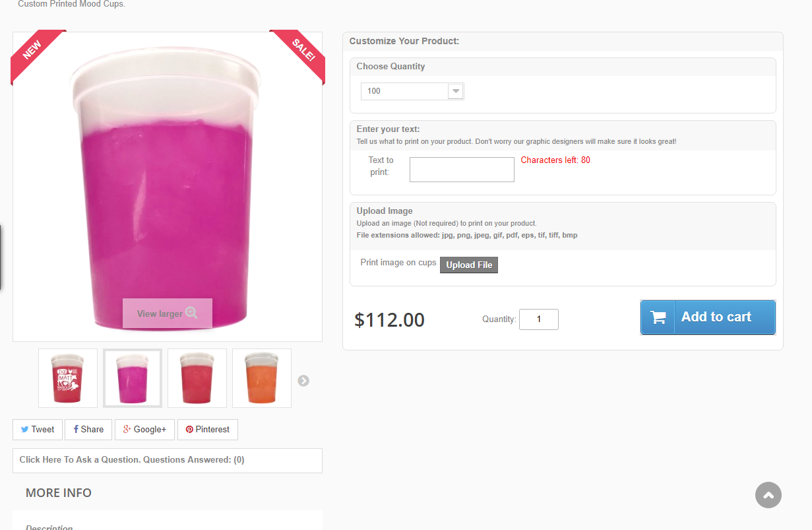Select the printed red cup thumbnail
Image resolution: width=812 pixels, height=530 pixels.
68,378
